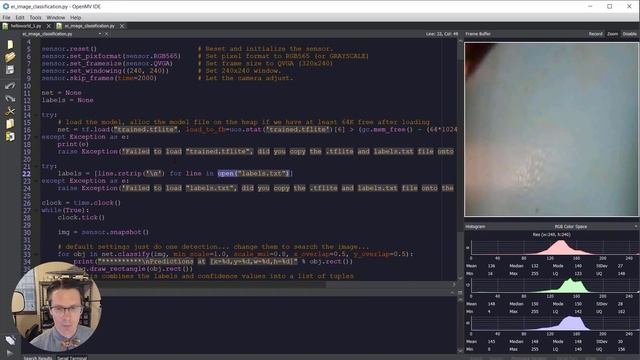640x360 pixels.
Task: Close the open document via the editor header X
Action: (x=107, y=34)
